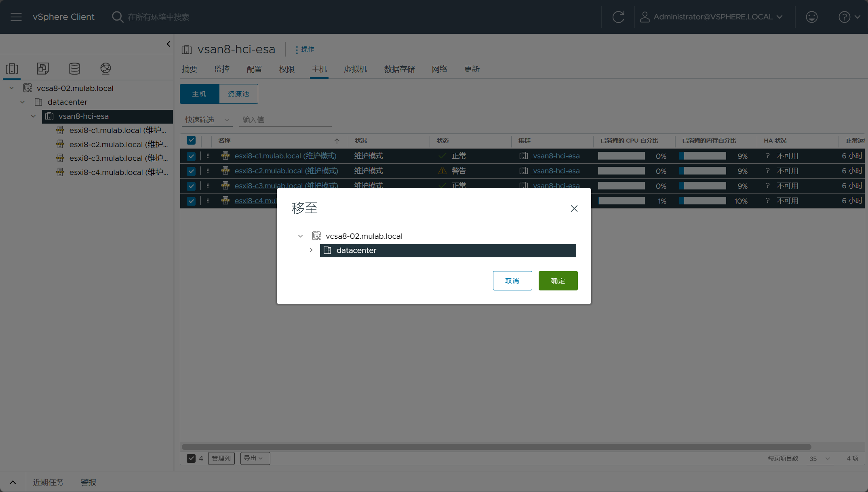Switch to the 资源池 sub-tab
This screenshot has height=492, width=868.
(x=238, y=94)
